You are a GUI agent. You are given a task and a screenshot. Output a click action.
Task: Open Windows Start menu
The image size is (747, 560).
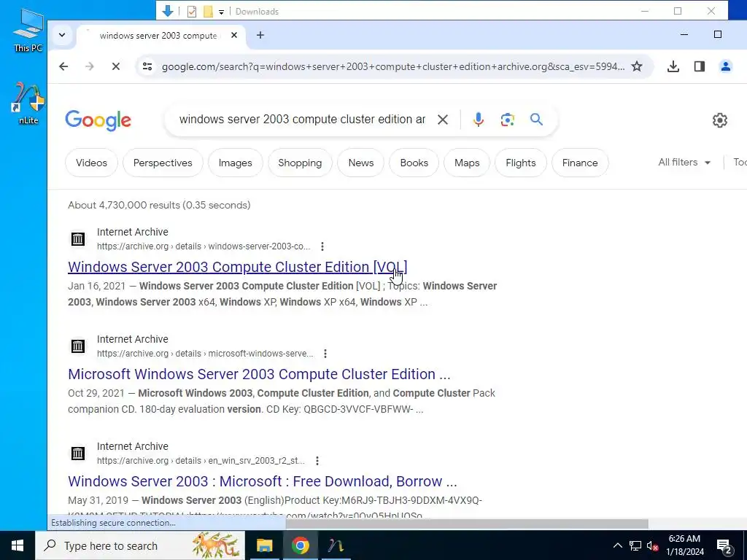[18, 545]
